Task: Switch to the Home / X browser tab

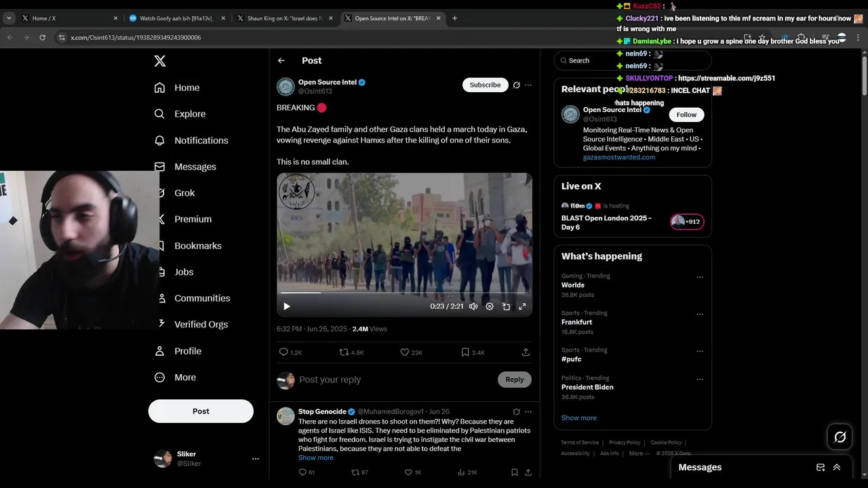Action: pos(71,18)
